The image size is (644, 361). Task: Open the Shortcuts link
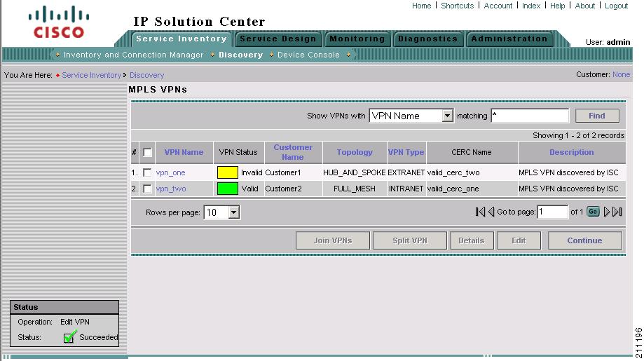(x=457, y=6)
